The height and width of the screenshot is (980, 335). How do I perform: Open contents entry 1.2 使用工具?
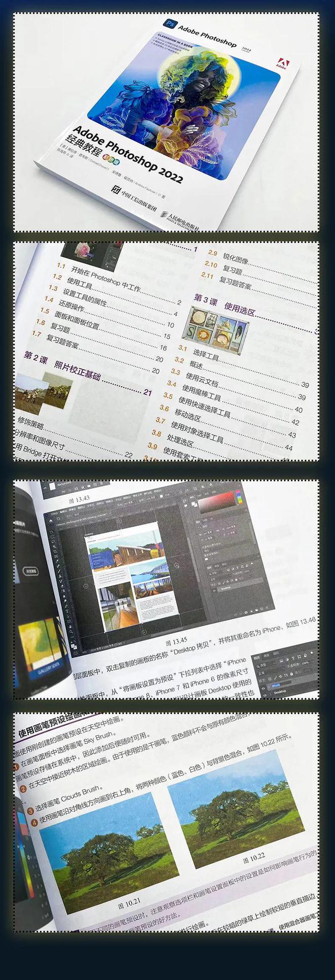(x=72, y=282)
